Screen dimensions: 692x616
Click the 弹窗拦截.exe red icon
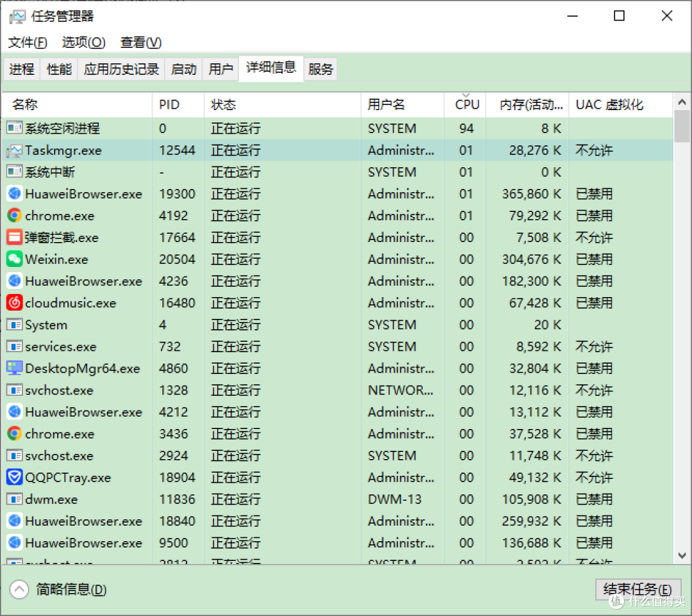tap(14, 238)
